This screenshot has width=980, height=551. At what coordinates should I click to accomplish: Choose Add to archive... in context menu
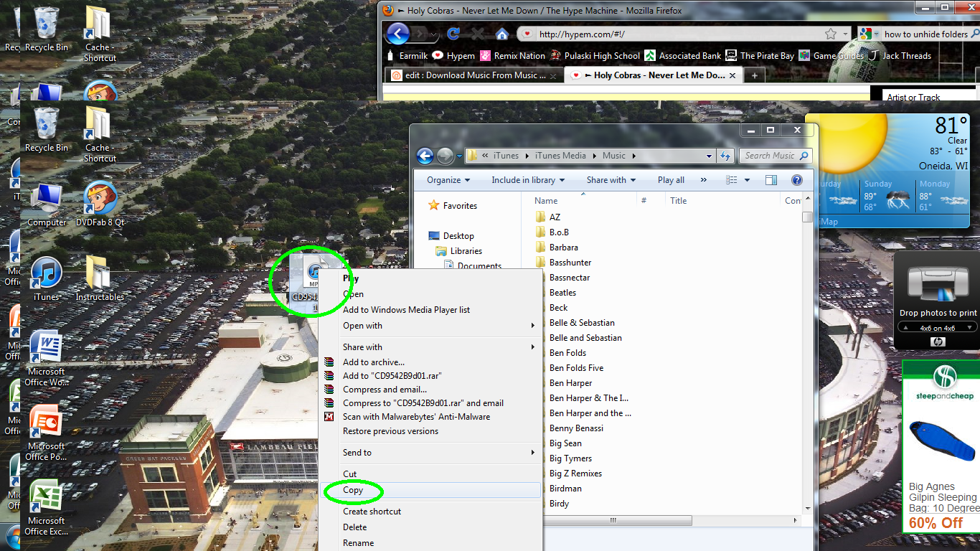[x=430, y=362]
